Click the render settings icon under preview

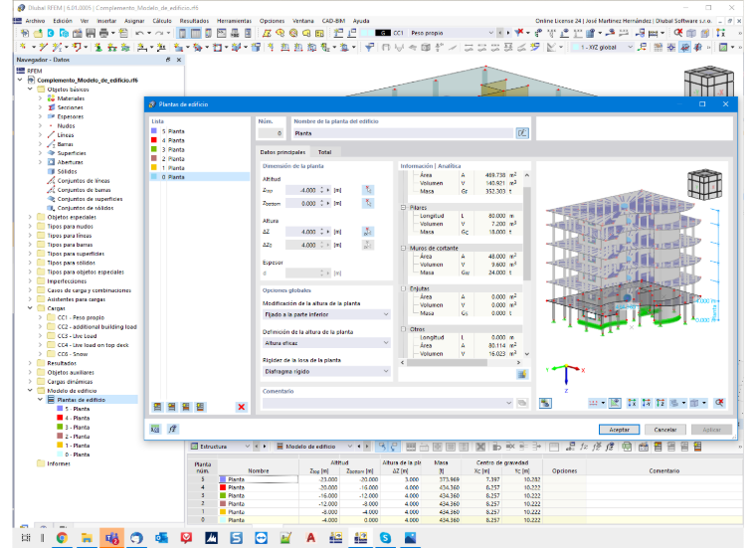tap(545, 404)
